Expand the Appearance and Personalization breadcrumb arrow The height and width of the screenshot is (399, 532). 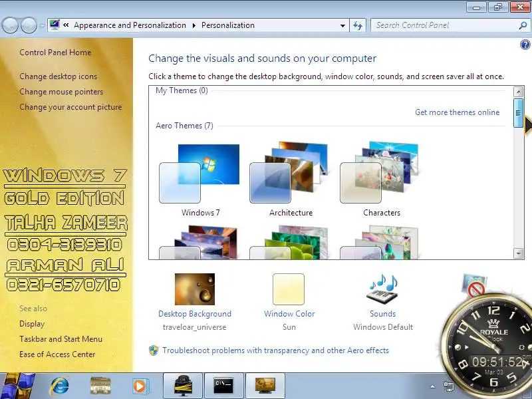coord(194,25)
